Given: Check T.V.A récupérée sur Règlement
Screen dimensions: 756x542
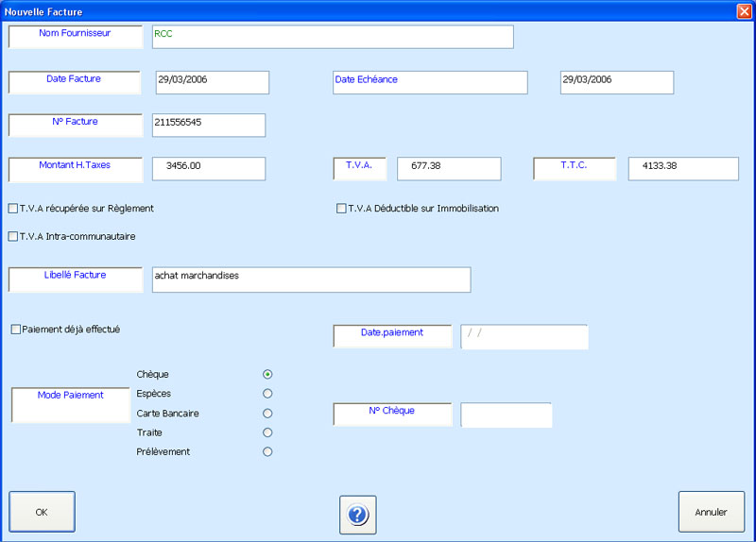Looking at the screenshot, I should [x=13, y=209].
